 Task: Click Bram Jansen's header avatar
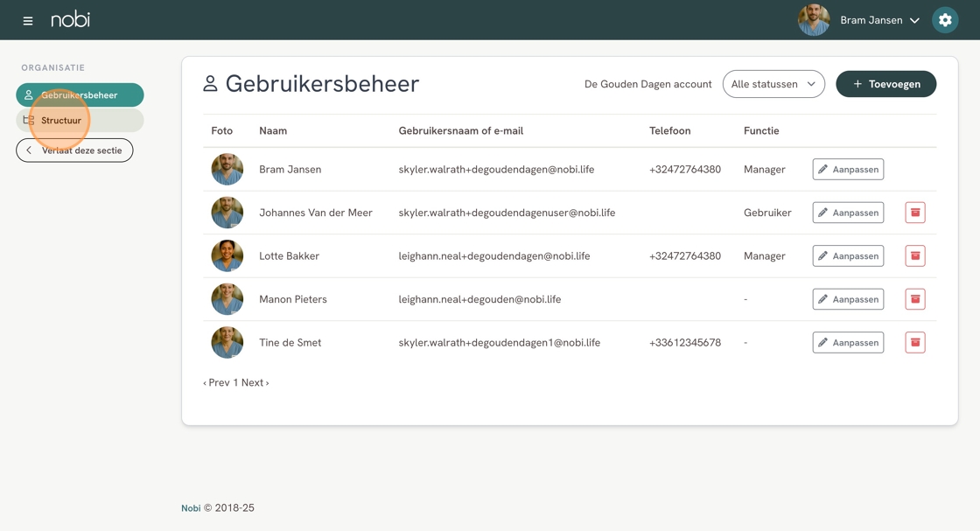coord(814,20)
